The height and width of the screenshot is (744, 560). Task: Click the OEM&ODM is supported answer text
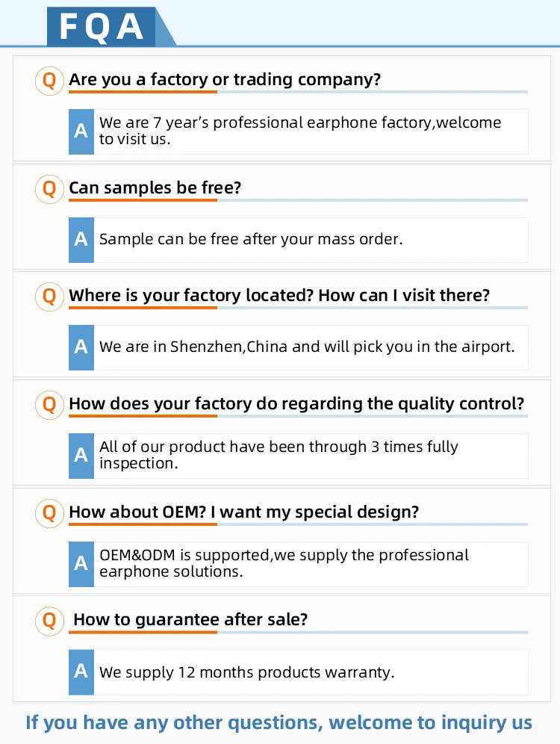click(284, 563)
